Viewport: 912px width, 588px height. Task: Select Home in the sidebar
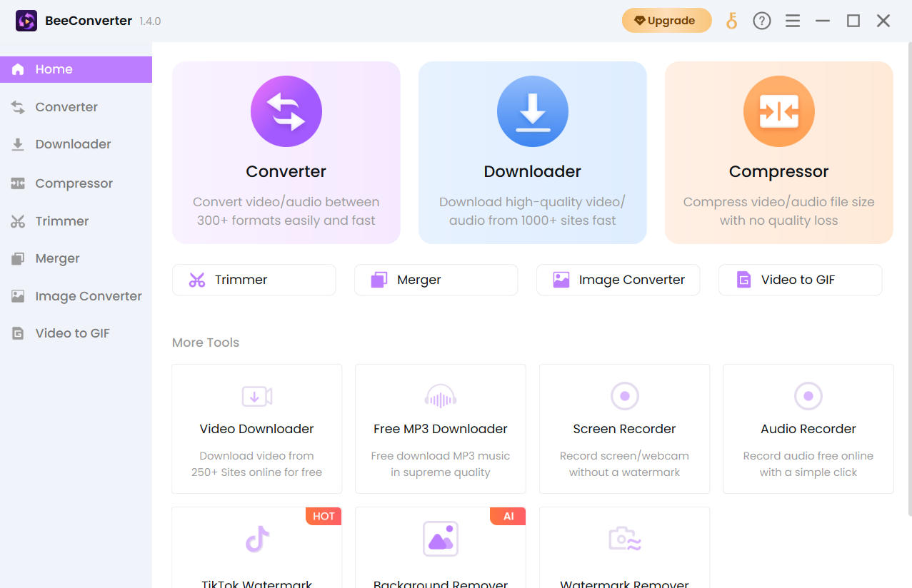[76, 69]
